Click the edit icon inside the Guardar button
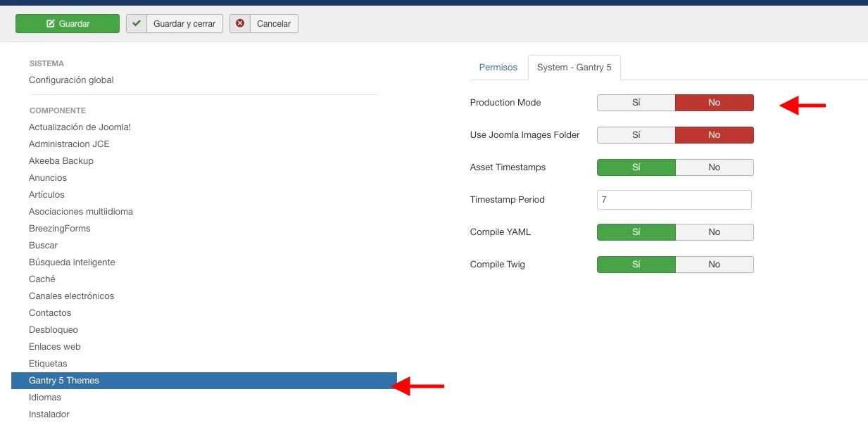The width and height of the screenshot is (868, 425). coord(51,23)
